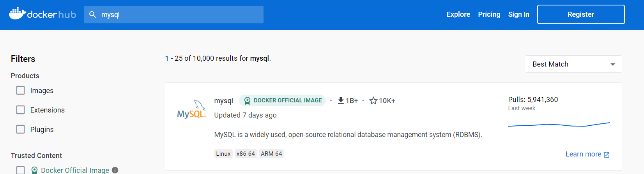Open the mysql repository title link
644x174 pixels.
[223, 100]
